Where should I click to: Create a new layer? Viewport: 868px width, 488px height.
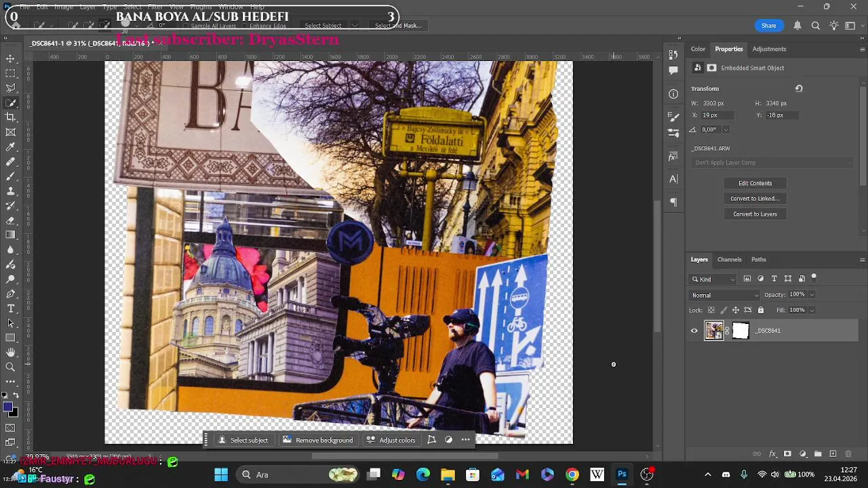click(833, 454)
